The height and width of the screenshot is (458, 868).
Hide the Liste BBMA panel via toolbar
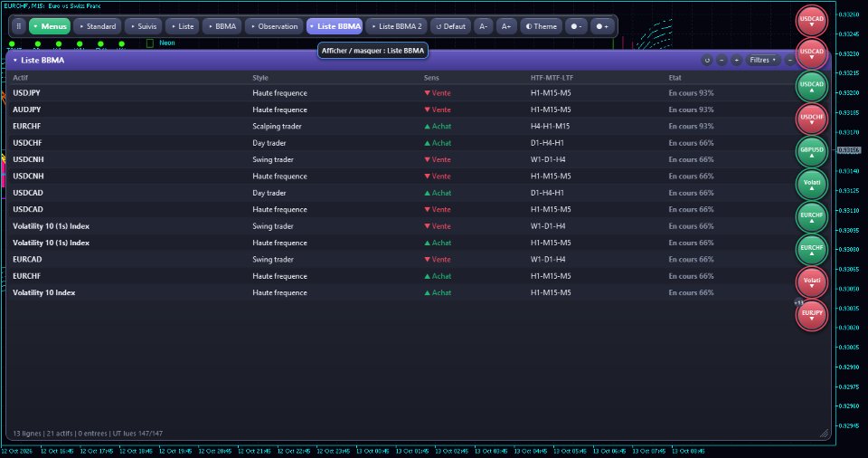pyautogui.click(x=335, y=26)
